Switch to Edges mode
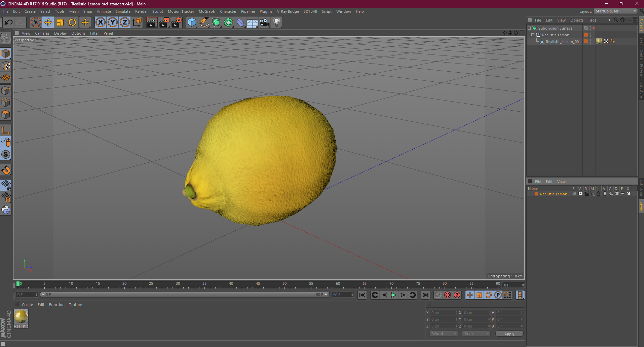Image resolution: width=644 pixels, height=347 pixels. coord(6,103)
